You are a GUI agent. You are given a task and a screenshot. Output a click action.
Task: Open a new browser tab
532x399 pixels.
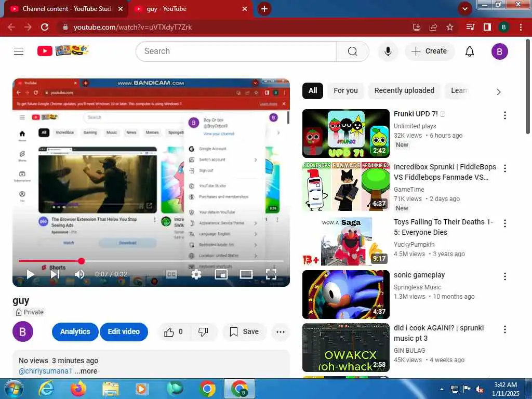coord(264,9)
